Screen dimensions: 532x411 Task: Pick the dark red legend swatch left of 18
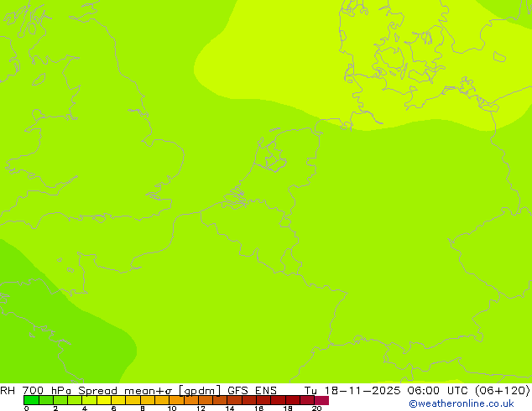tap(279, 400)
